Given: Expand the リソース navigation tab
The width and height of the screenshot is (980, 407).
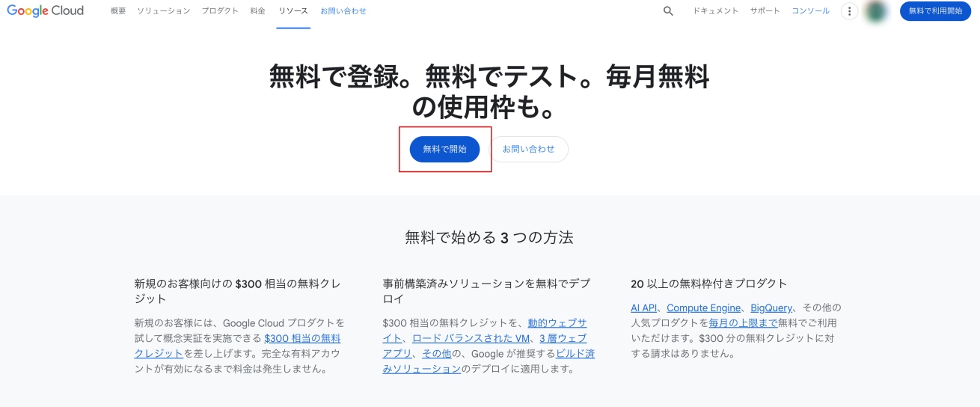Looking at the screenshot, I should pos(293,11).
